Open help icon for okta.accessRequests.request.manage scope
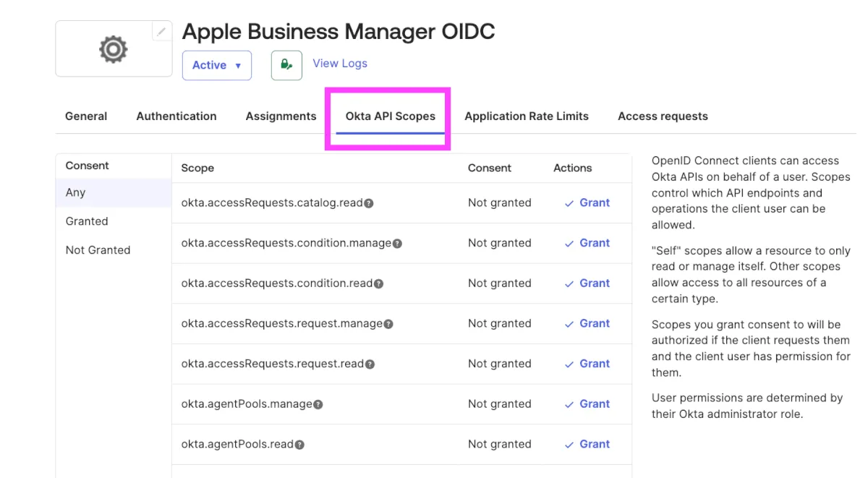The width and height of the screenshot is (868, 478). (x=388, y=324)
